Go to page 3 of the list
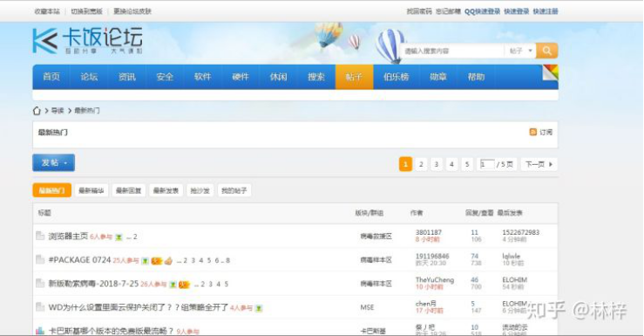Viewport: 644px width, 336px height. click(x=437, y=164)
